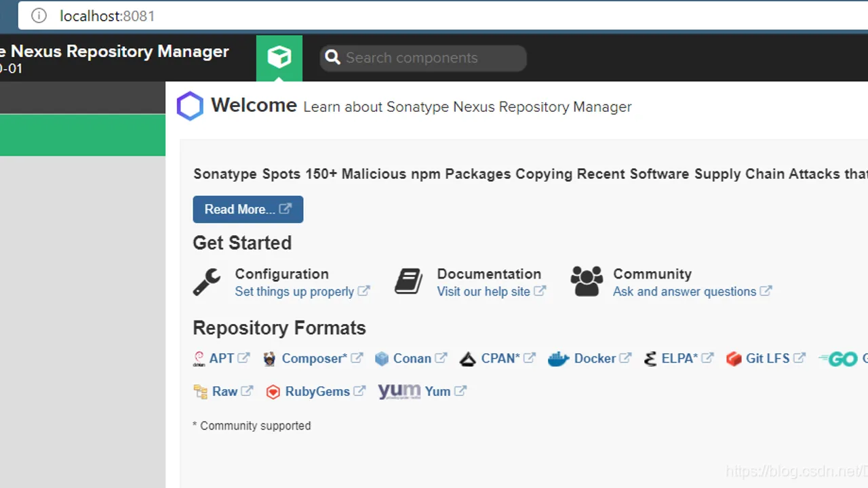Click the Docker whale icon

click(x=558, y=359)
